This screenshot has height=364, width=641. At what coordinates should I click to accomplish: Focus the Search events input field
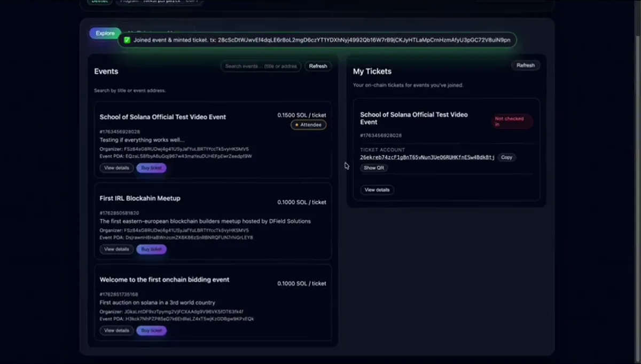pyautogui.click(x=261, y=66)
